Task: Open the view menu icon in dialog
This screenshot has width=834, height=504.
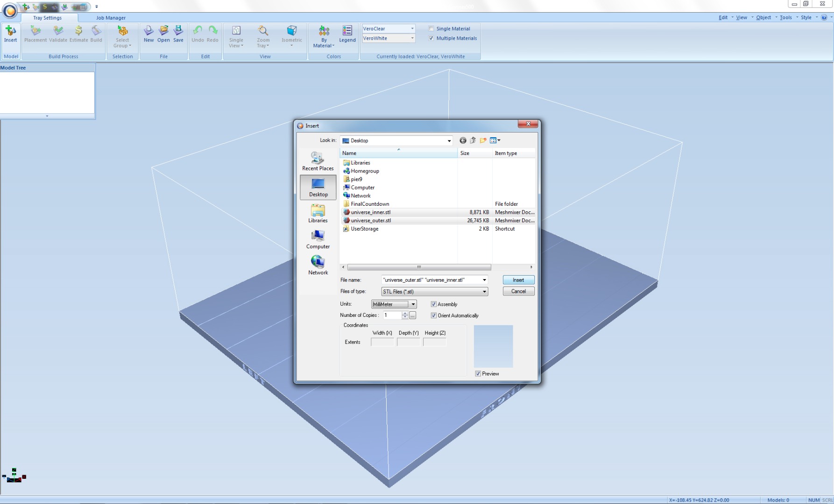Action: (x=495, y=140)
